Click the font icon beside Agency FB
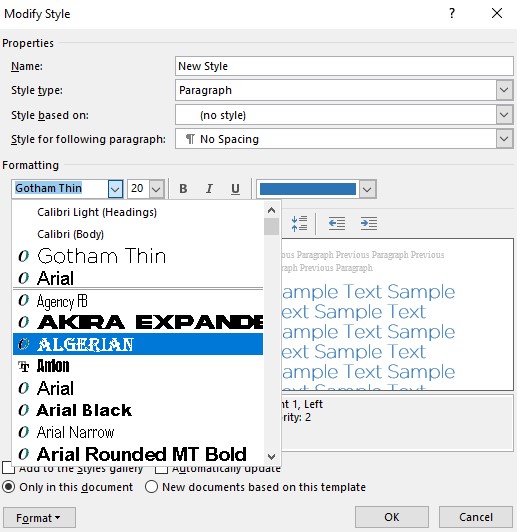 pos(23,300)
